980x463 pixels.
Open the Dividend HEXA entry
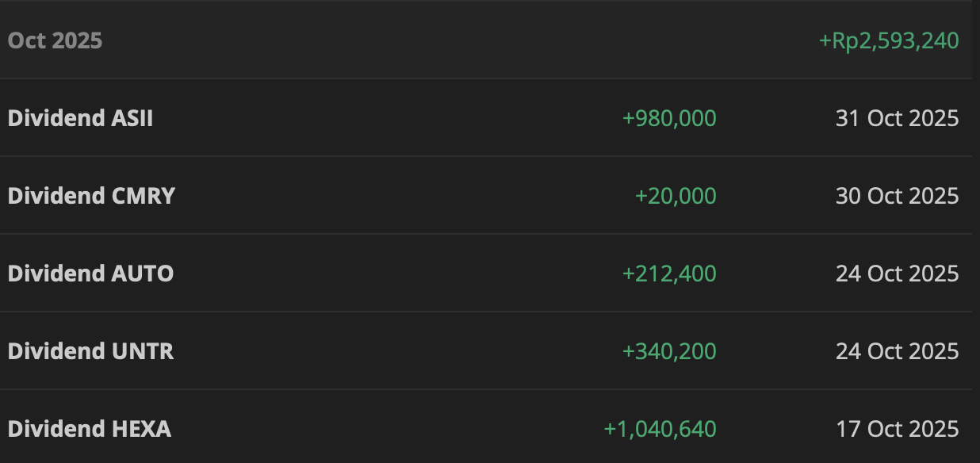click(89, 429)
